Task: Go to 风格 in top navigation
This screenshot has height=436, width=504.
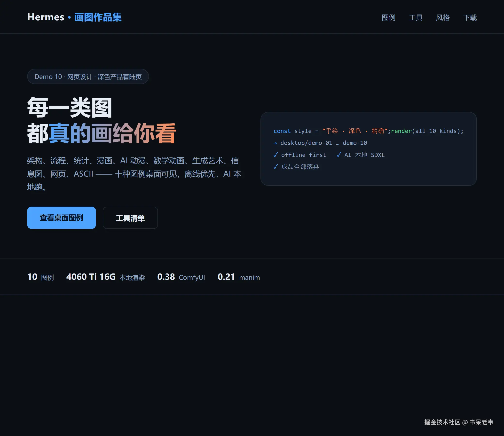Action: (443, 17)
